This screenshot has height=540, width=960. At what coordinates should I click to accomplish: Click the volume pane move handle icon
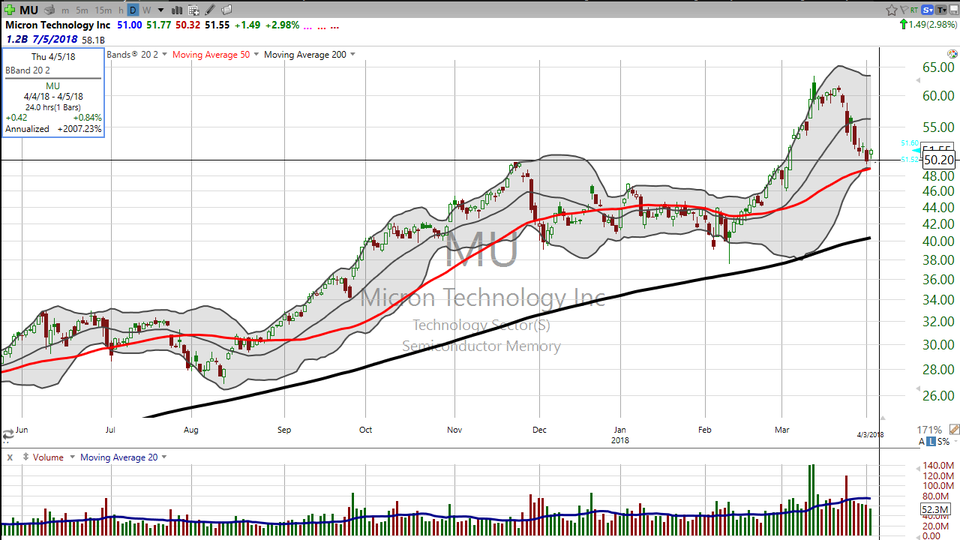coord(26,457)
